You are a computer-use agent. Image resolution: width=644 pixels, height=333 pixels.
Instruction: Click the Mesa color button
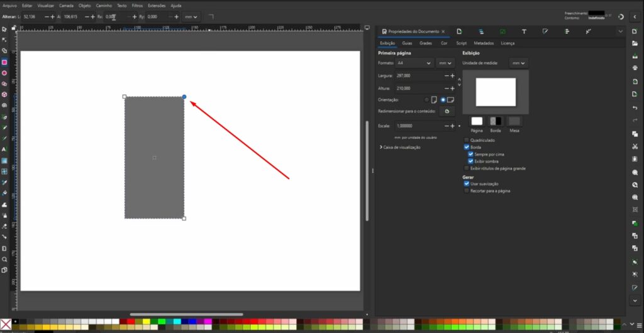[514, 121]
